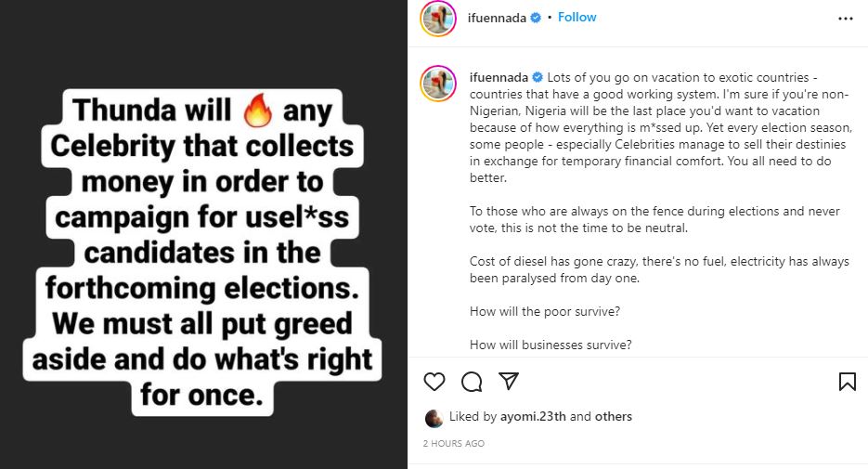Open the three-dot more options menu

(845, 18)
